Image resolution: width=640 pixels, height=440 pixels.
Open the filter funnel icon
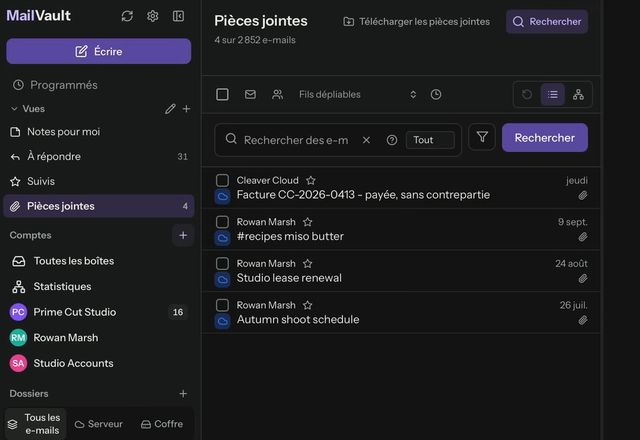[x=482, y=137]
